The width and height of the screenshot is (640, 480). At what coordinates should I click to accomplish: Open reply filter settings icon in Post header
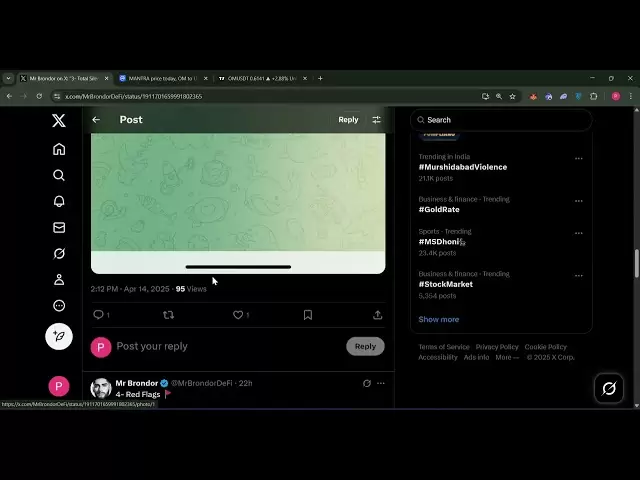click(x=376, y=120)
